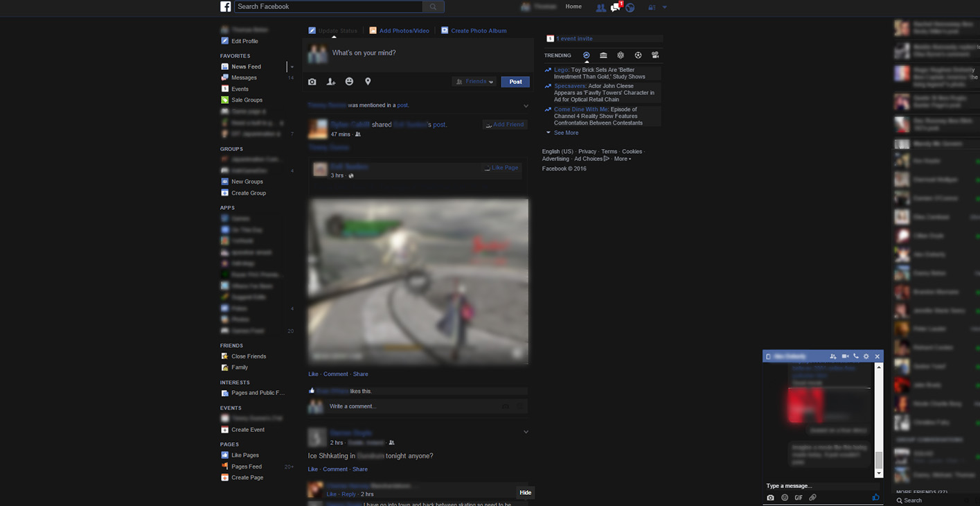Open Close Friends list
The image size is (980, 506).
[249, 356]
